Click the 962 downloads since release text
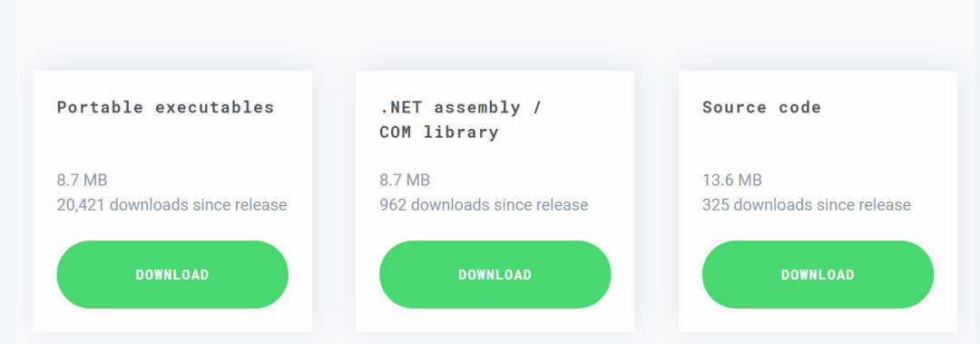 point(484,205)
